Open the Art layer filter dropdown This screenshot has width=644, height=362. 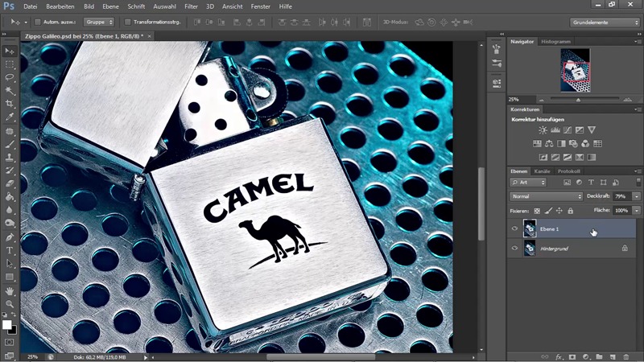(x=528, y=183)
